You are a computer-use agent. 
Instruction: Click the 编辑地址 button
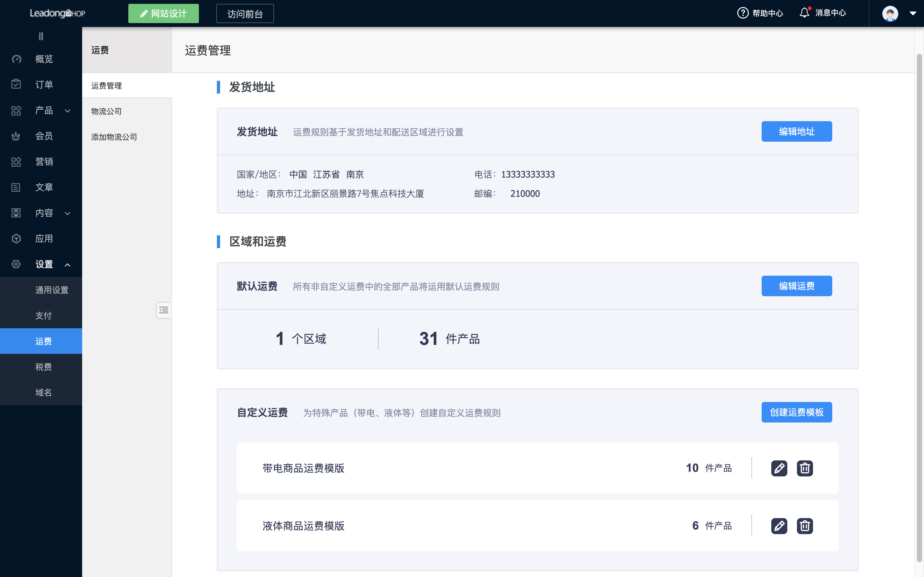pos(796,132)
